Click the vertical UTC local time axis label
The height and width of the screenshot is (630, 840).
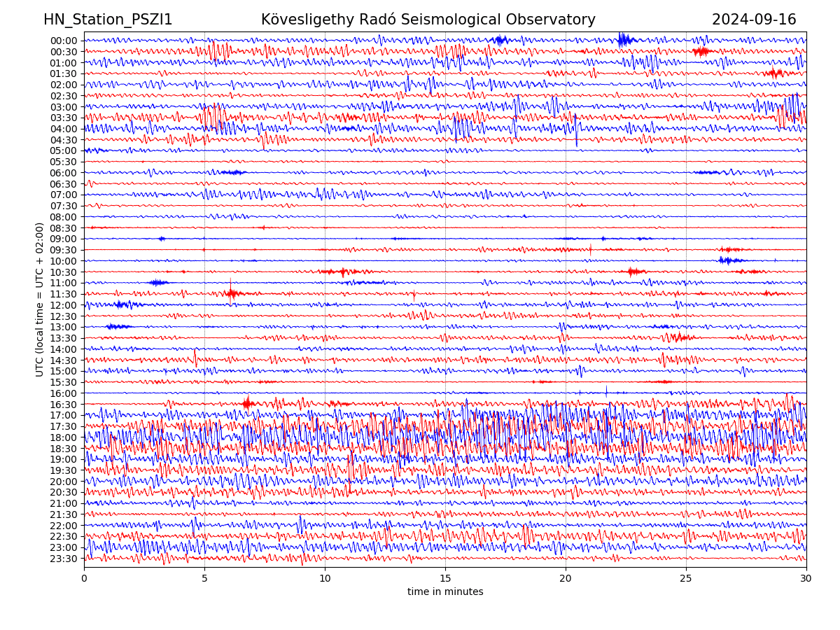coord(40,300)
